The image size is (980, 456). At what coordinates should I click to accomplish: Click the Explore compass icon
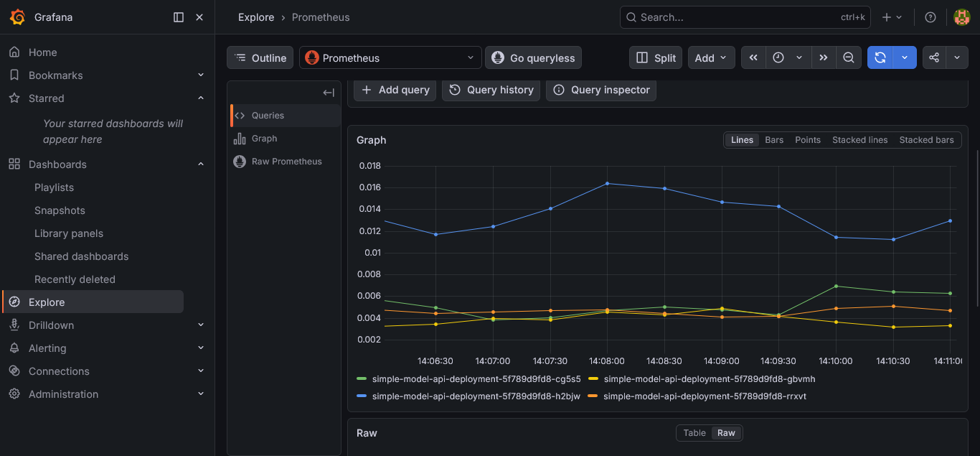pos(14,302)
